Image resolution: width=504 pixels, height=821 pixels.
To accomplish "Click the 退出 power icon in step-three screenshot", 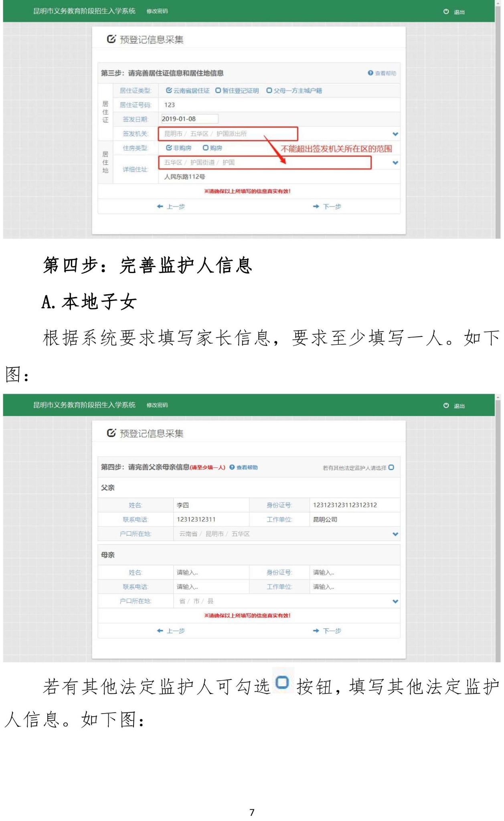I will [446, 12].
